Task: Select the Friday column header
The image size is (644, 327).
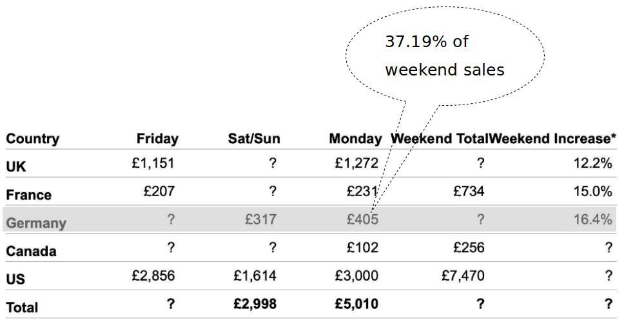Action: tap(157, 139)
